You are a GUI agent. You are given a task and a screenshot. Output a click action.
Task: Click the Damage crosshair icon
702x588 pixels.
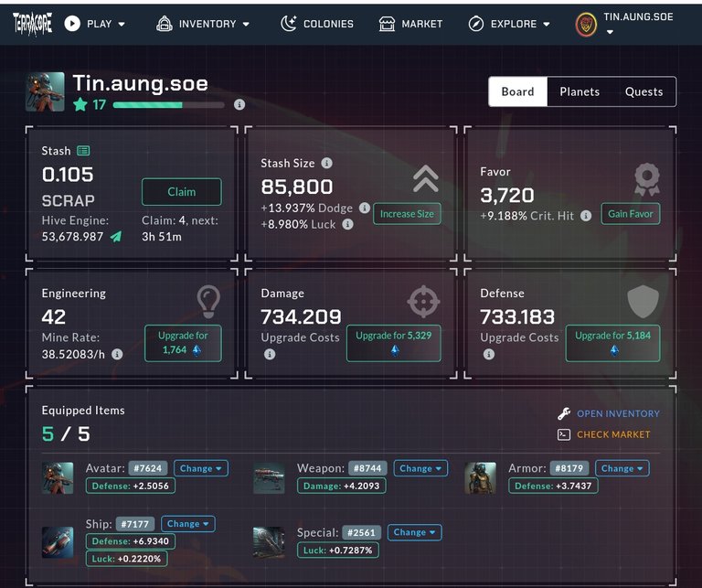423,302
